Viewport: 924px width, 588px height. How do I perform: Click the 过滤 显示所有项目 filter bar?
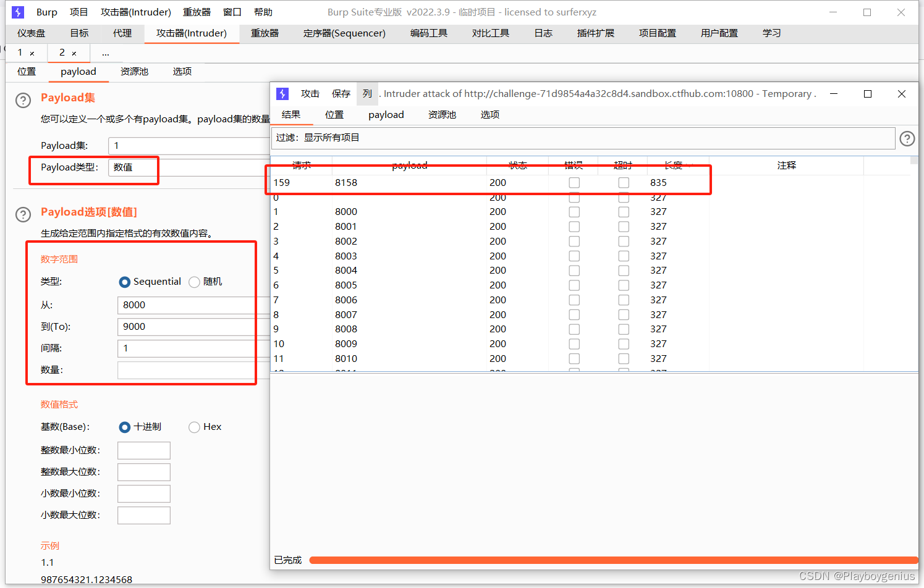[583, 138]
